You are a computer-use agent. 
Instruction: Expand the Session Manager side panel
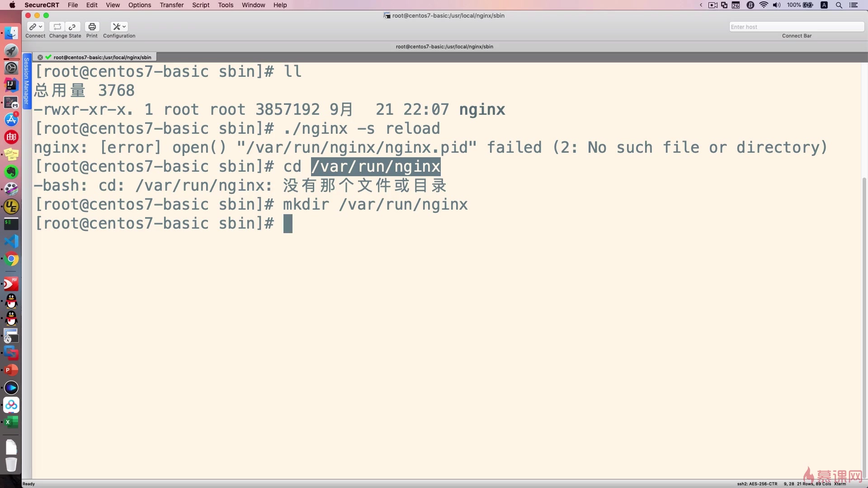(x=27, y=81)
